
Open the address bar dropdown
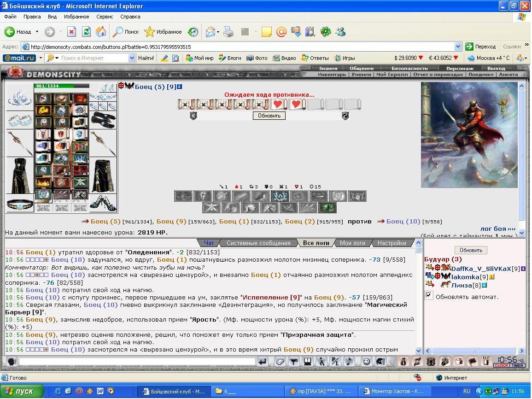tap(458, 47)
